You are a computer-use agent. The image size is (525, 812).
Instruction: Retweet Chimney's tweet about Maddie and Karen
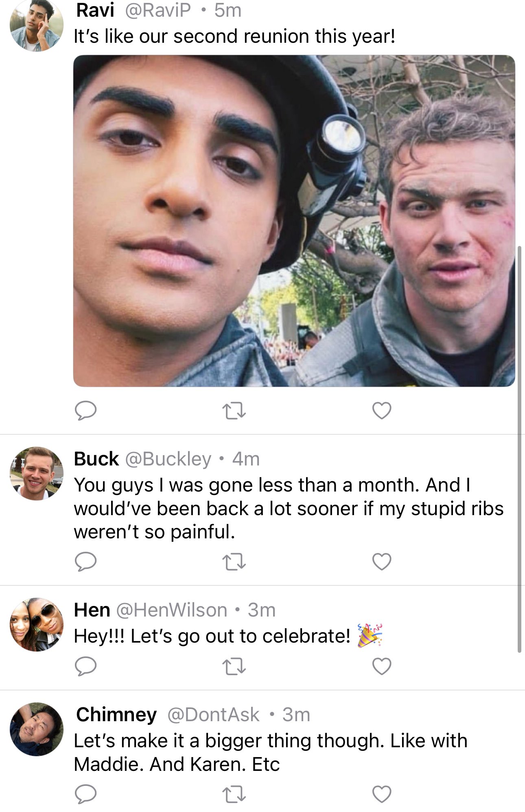234,794
